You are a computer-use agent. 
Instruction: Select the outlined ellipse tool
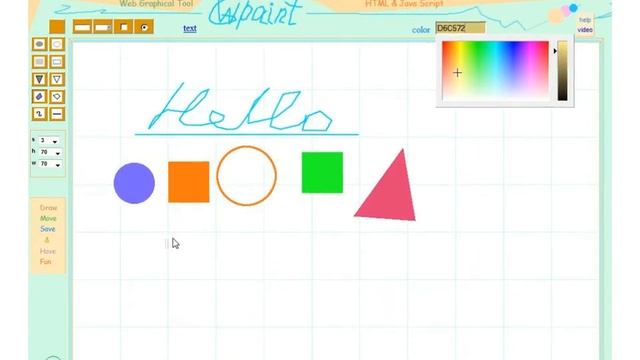[x=57, y=44]
